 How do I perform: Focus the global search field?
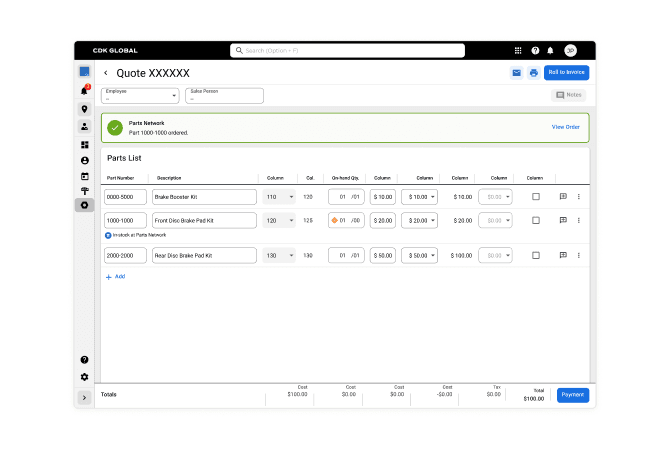click(347, 50)
